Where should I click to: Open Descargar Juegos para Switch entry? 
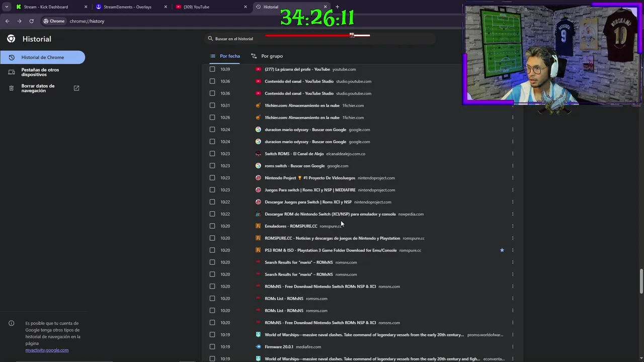click(x=308, y=202)
